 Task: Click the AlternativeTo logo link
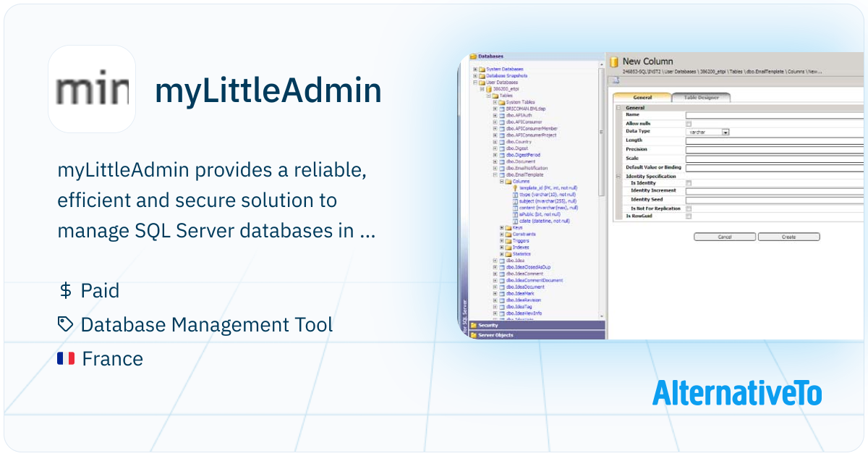pos(737,393)
